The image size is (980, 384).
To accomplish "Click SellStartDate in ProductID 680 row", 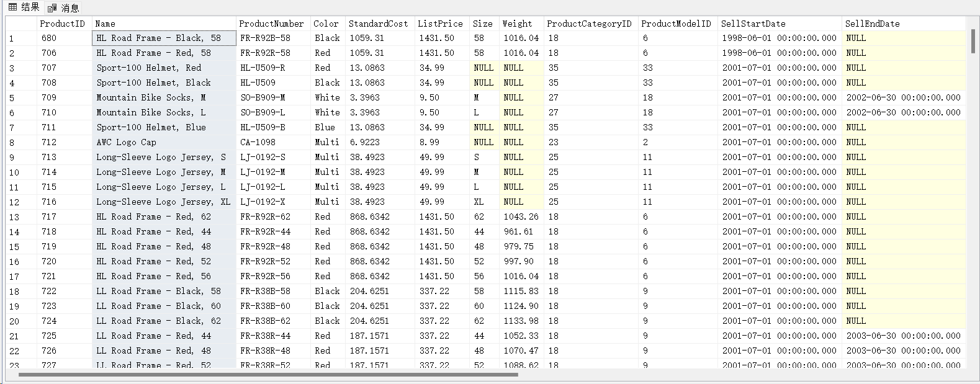I will (780, 38).
